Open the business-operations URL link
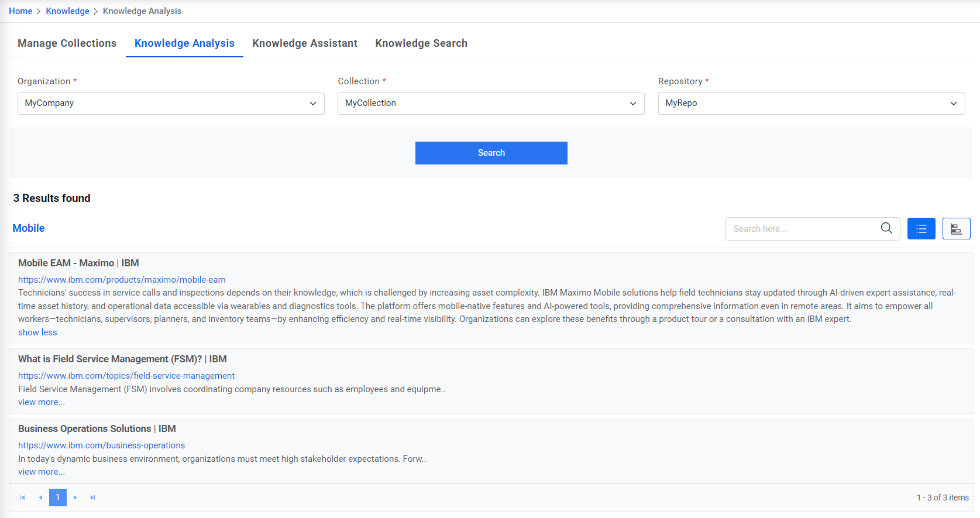The width and height of the screenshot is (980, 518). [101, 445]
